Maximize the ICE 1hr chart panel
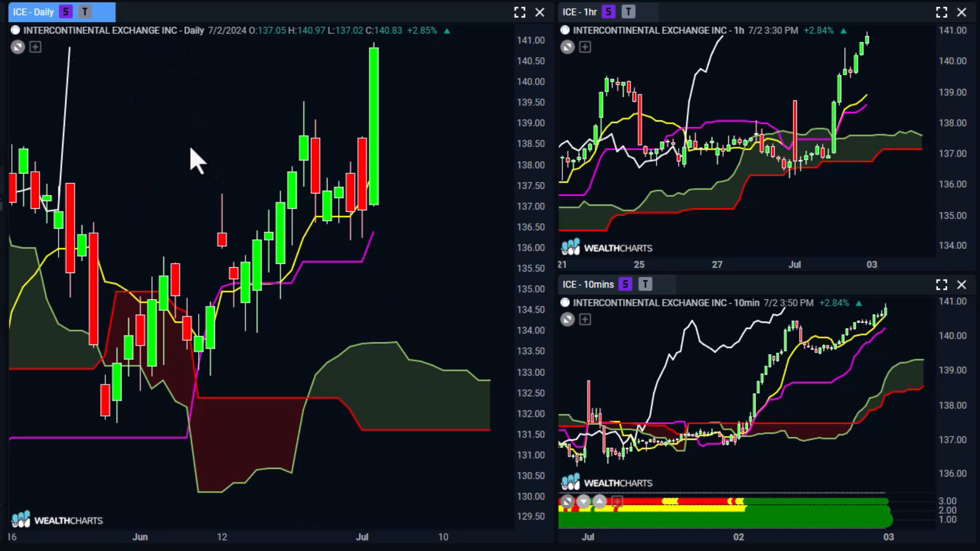980x551 pixels. tap(942, 12)
